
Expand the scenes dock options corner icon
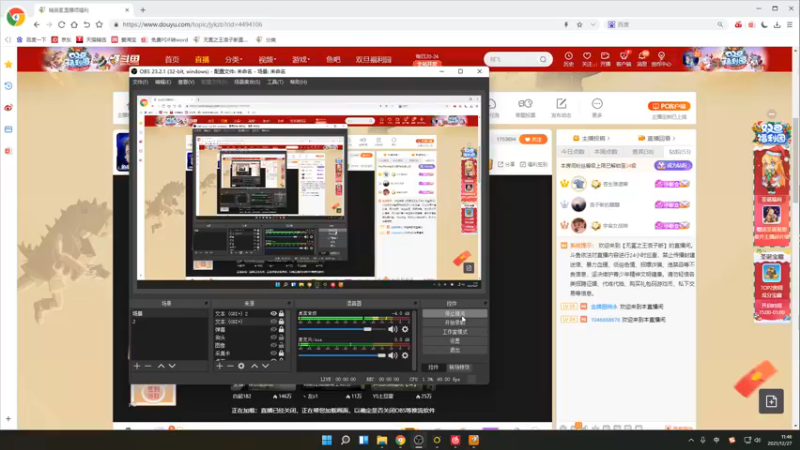(x=206, y=303)
